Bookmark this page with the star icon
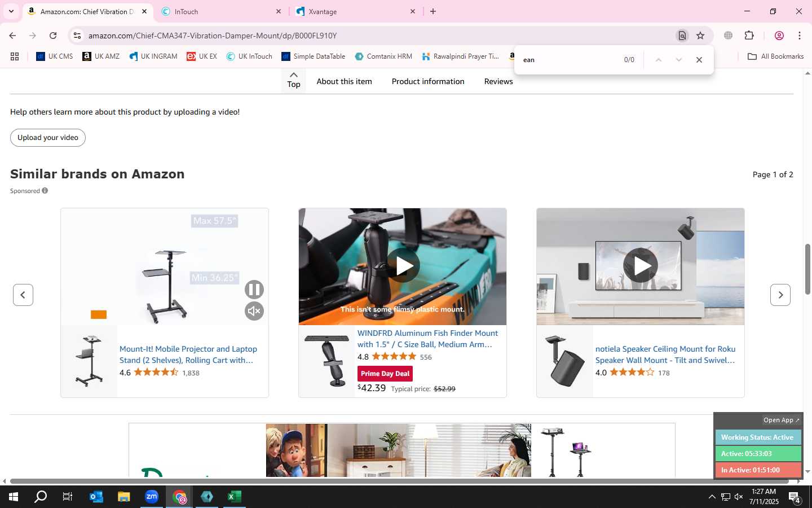The image size is (812, 508). (700, 36)
